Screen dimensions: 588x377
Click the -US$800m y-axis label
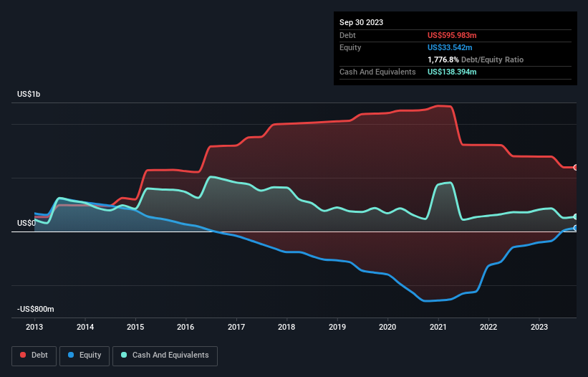coord(36,309)
